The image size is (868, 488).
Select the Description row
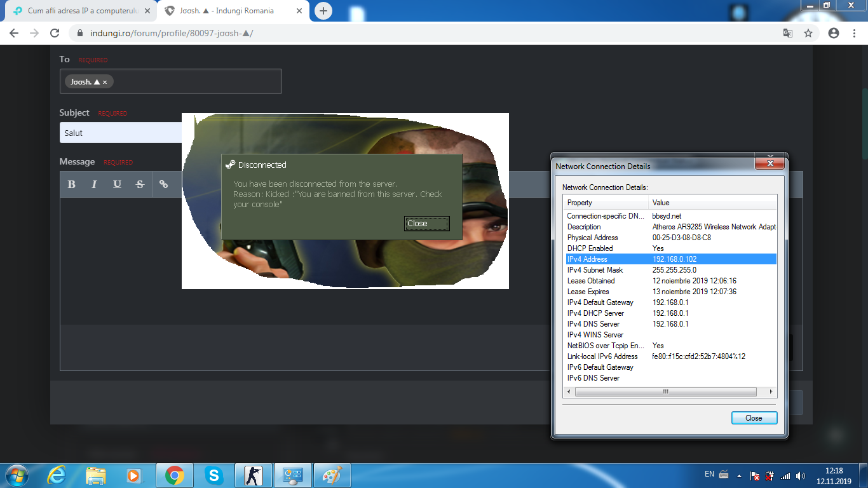click(x=671, y=227)
